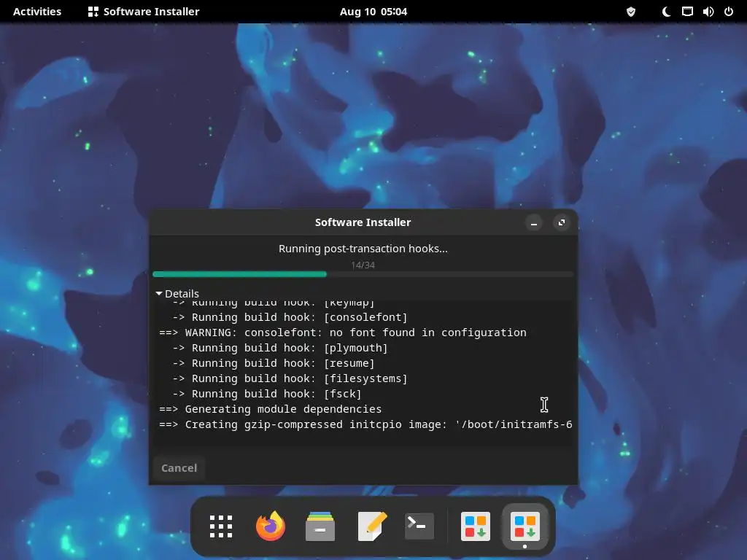
Task: Open the Show Applications grid in dock
Action: 221,526
